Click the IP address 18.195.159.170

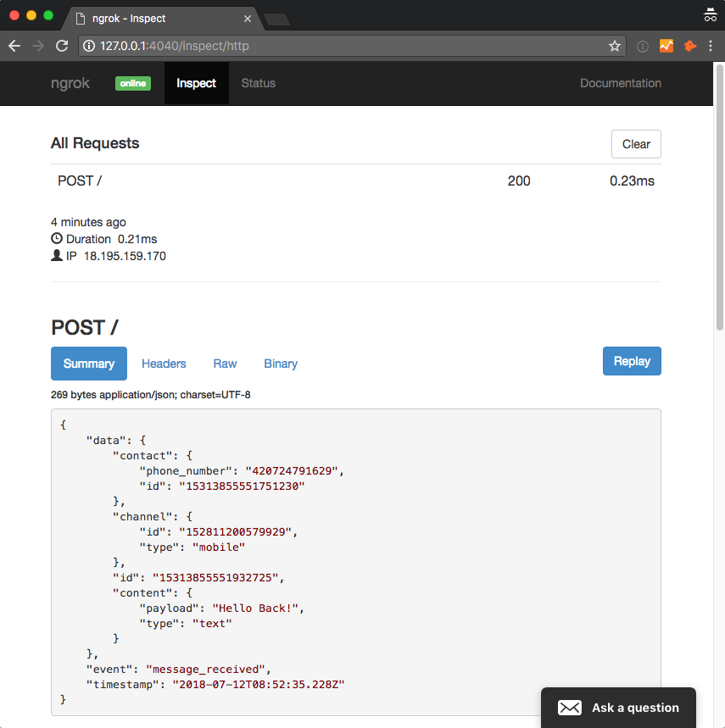[125, 256]
